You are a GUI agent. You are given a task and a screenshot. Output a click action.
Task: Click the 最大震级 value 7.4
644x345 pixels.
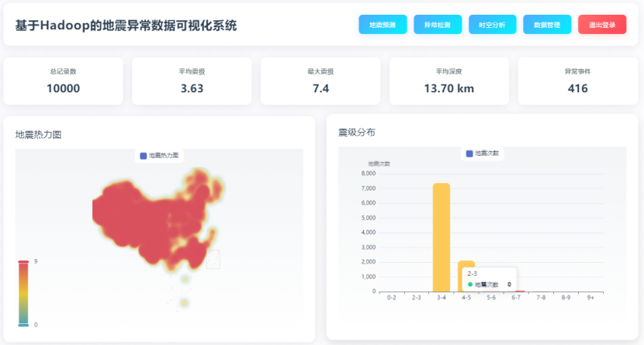pos(320,88)
